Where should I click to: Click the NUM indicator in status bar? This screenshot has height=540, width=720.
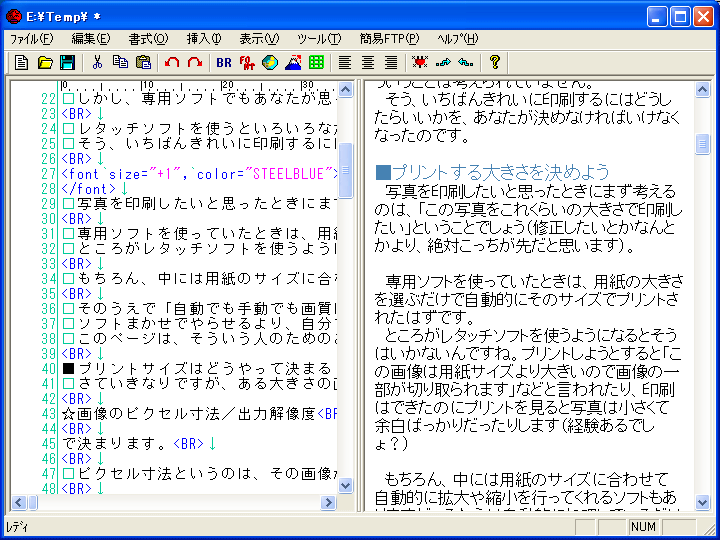point(643,527)
